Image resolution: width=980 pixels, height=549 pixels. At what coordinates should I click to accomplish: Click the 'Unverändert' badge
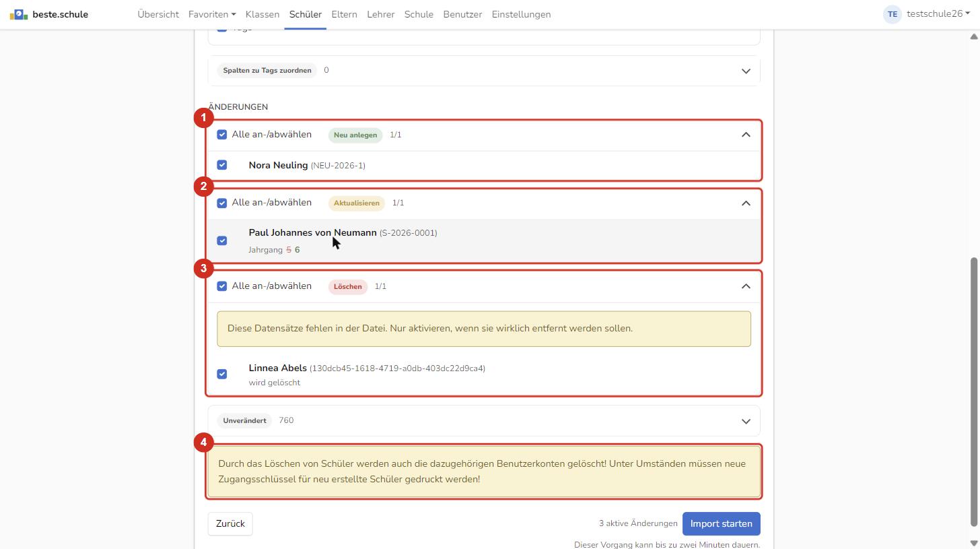point(244,420)
